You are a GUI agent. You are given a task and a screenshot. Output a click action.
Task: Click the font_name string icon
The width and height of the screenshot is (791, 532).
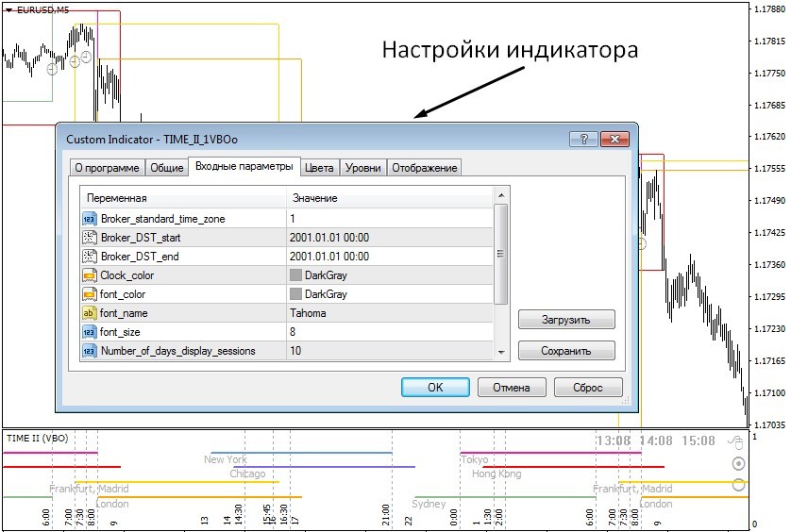click(x=89, y=313)
